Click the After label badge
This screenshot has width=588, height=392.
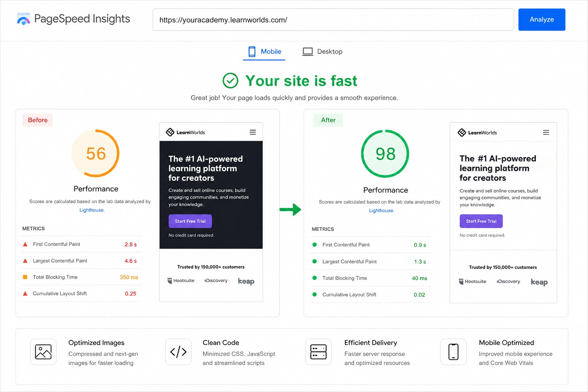coord(328,120)
